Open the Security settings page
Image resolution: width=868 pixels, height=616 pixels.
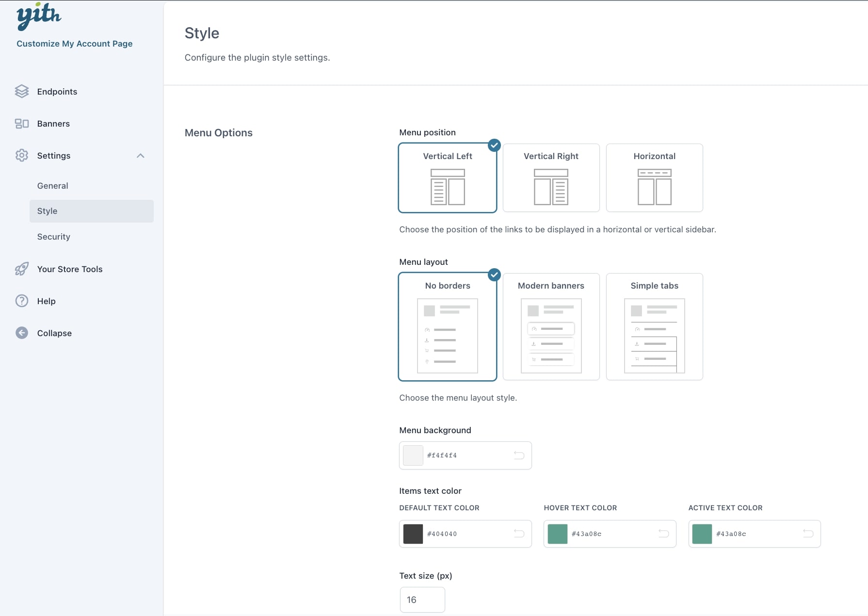pos(54,237)
